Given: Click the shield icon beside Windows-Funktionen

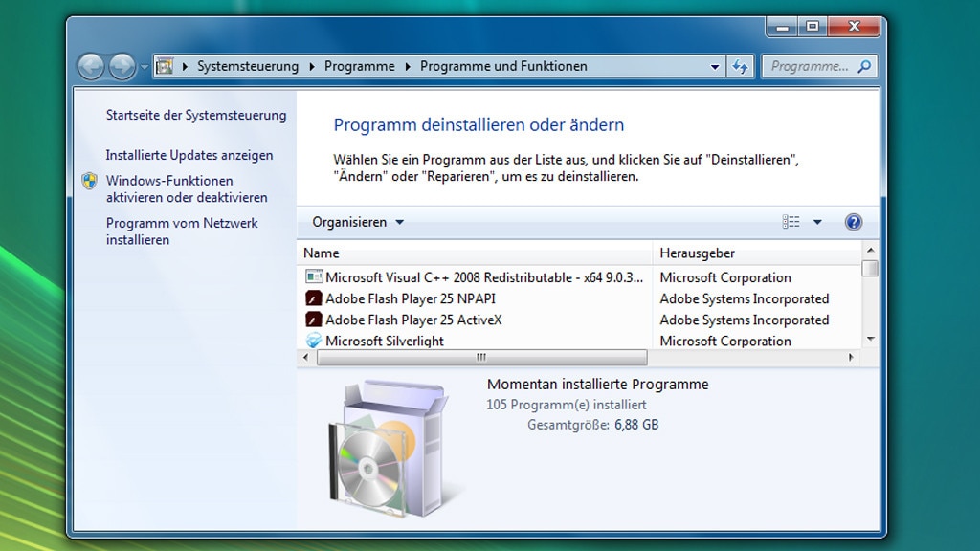Looking at the screenshot, I should click(89, 181).
